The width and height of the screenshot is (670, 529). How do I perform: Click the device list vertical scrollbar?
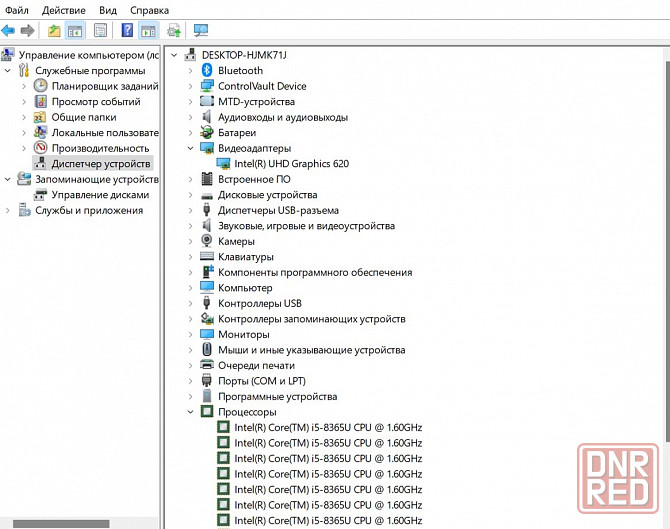point(667,252)
